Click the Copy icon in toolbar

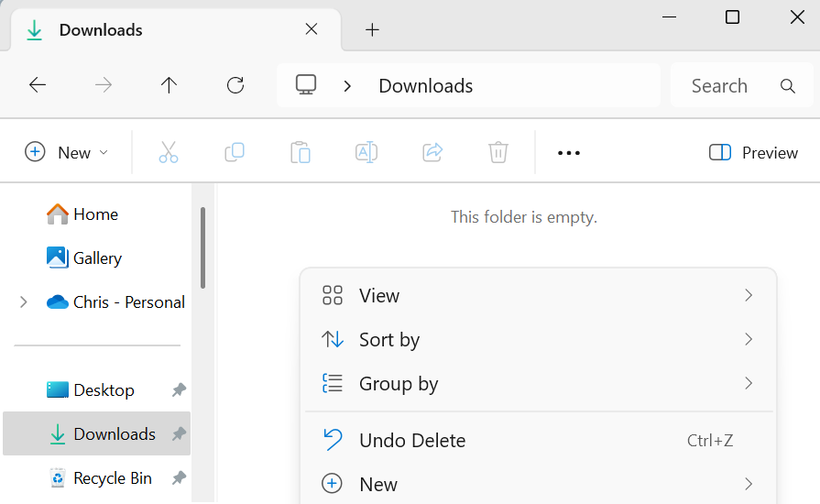click(x=235, y=152)
